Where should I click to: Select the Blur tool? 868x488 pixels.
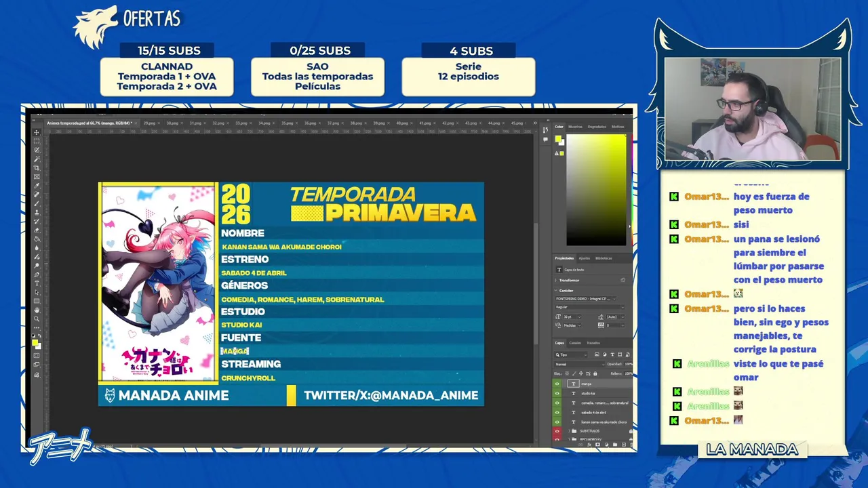[37, 247]
